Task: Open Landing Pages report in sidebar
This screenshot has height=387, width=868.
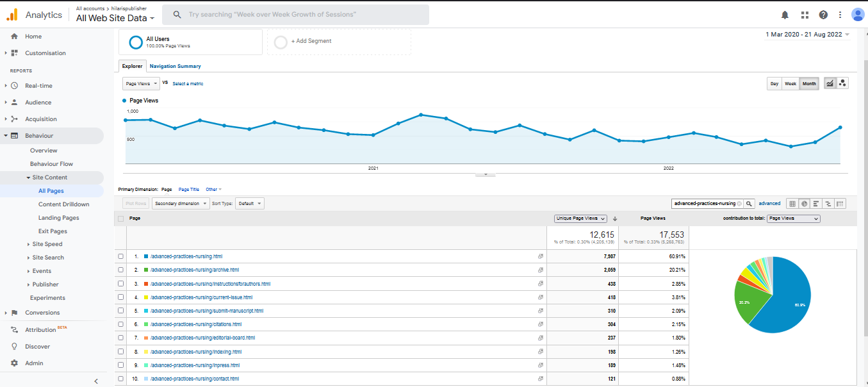Action: [58, 218]
